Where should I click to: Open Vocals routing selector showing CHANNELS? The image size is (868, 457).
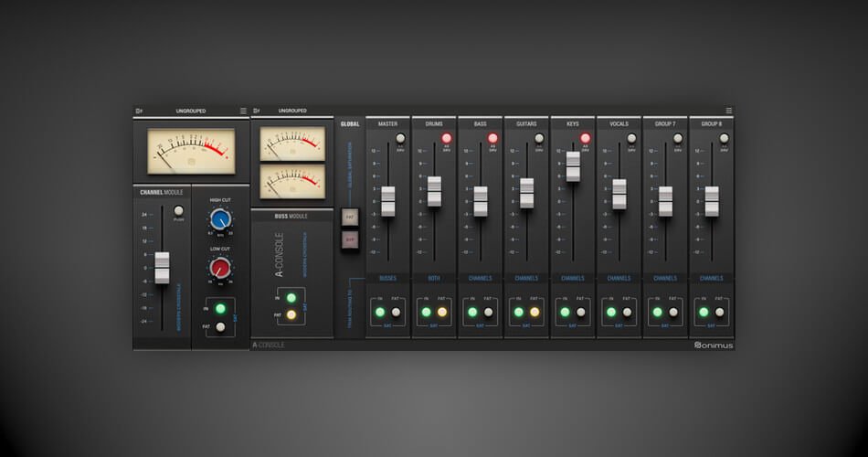(619, 278)
